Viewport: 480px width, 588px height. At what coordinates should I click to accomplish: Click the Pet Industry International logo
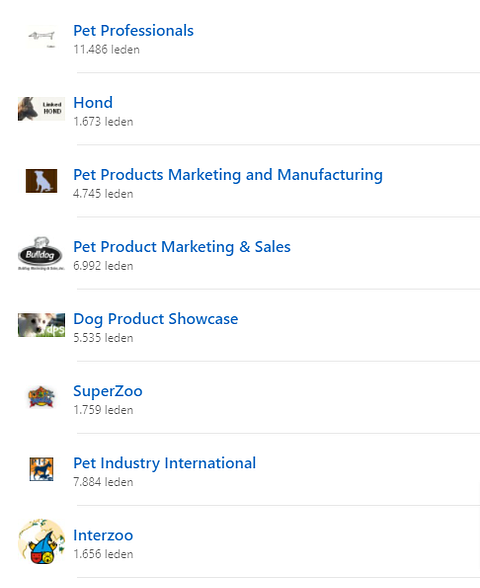coord(41,469)
